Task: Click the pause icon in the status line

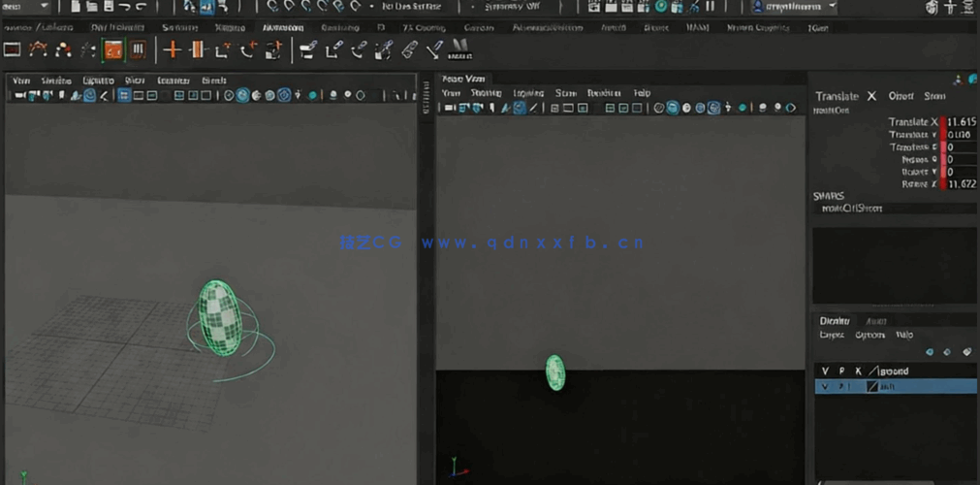Action: [x=710, y=7]
